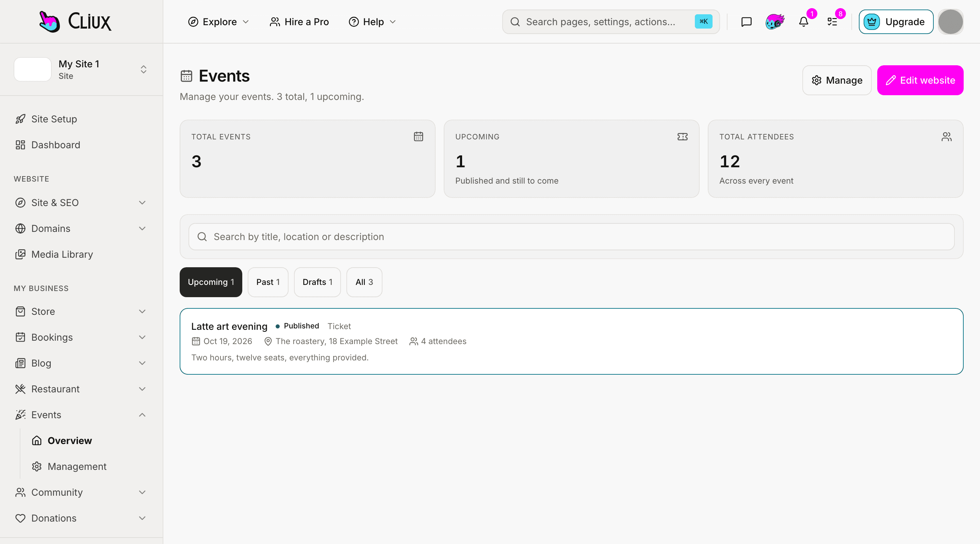Click the Media Library icon

tap(20, 254)
